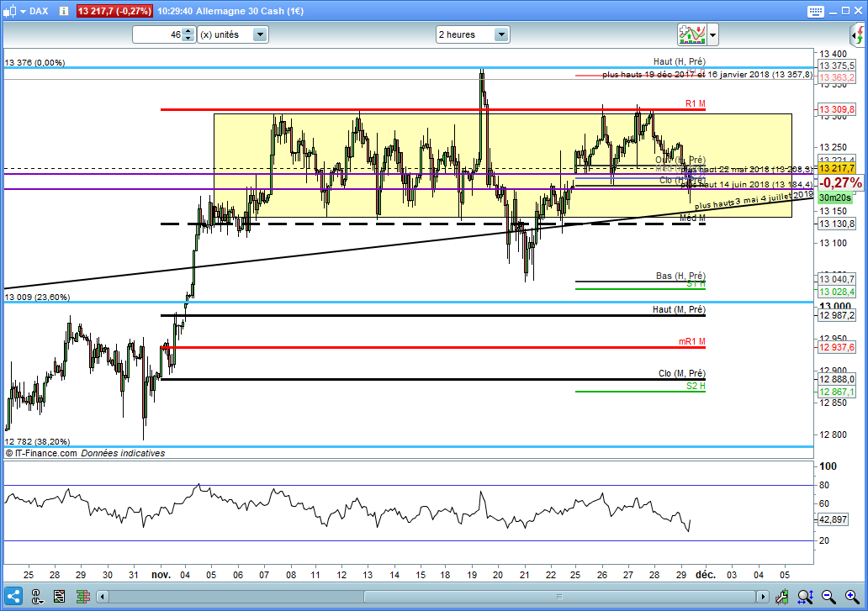The height and width of the screenshot is (611, 868).
Task: Open the chart link chain icon
Action: [x=36, y=597]
